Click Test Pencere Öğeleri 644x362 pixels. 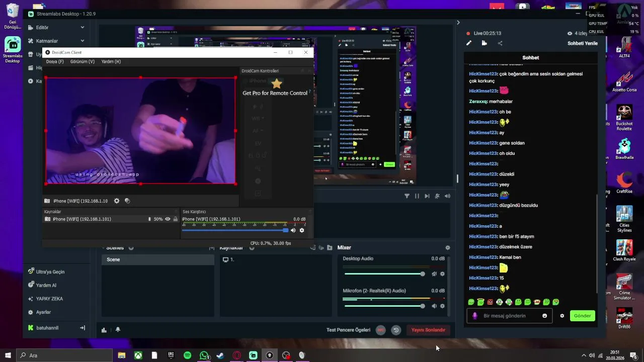(348, 330)
